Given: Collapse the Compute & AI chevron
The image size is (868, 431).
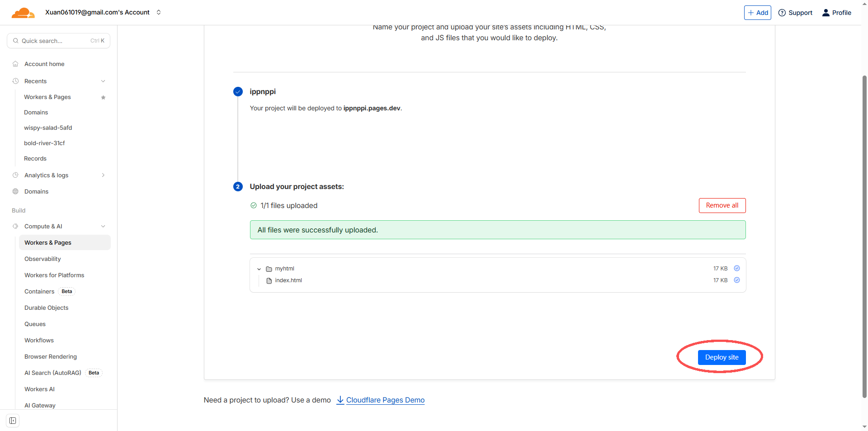Looking at the screenshot, I should tap(103, 226).
